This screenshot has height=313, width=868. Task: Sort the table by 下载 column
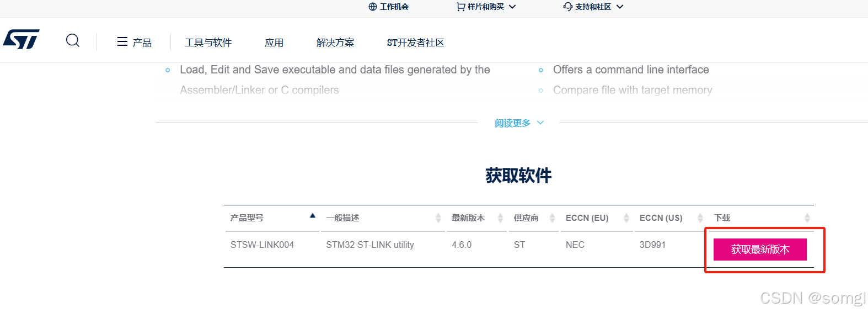762,218
